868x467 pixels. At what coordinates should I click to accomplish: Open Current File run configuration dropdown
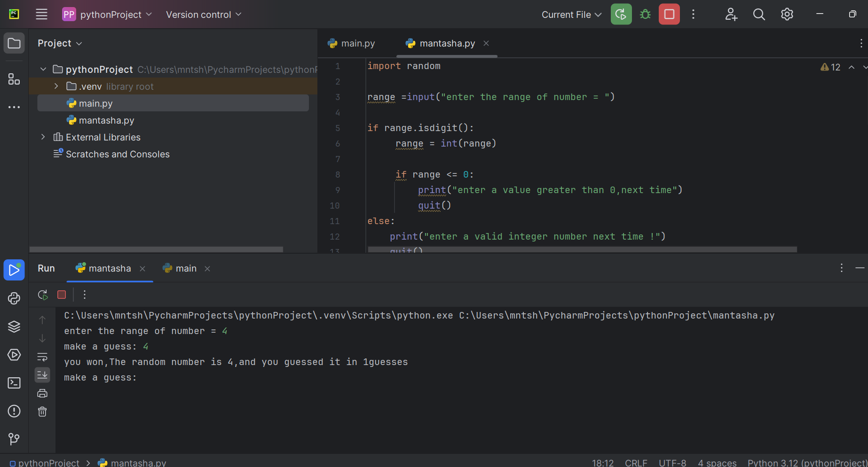pyautogui.click(x=571, y=15)
